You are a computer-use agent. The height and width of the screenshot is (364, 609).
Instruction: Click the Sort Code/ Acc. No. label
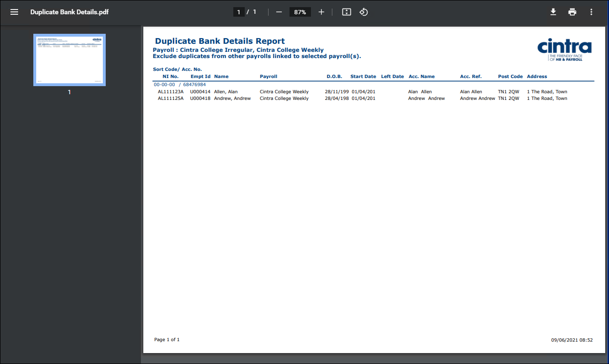coord(178,69)
